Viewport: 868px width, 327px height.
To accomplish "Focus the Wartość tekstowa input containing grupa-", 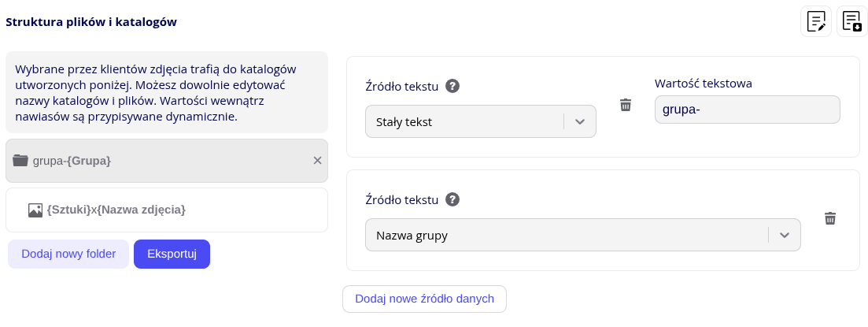I will (747, 110).
